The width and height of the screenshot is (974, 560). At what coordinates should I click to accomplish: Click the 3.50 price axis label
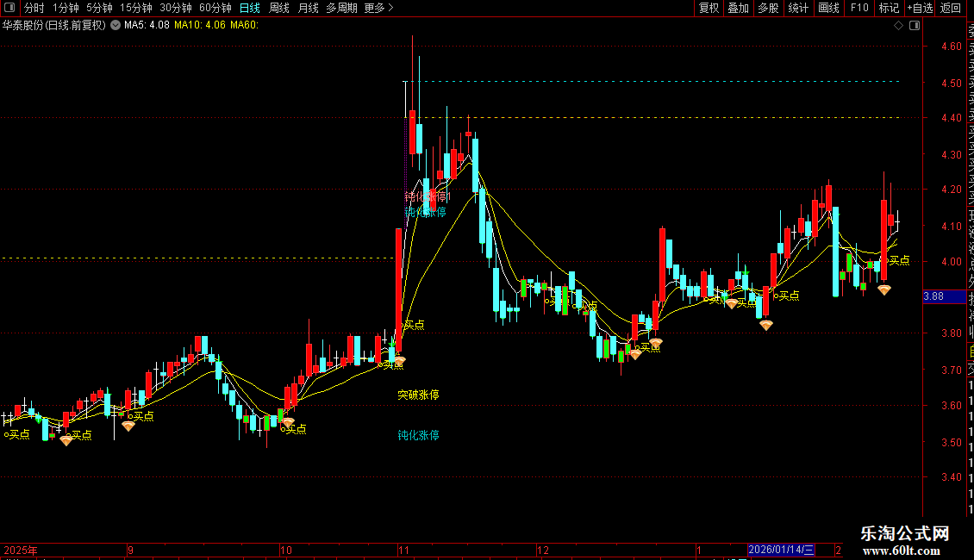(x=952, y=443)
